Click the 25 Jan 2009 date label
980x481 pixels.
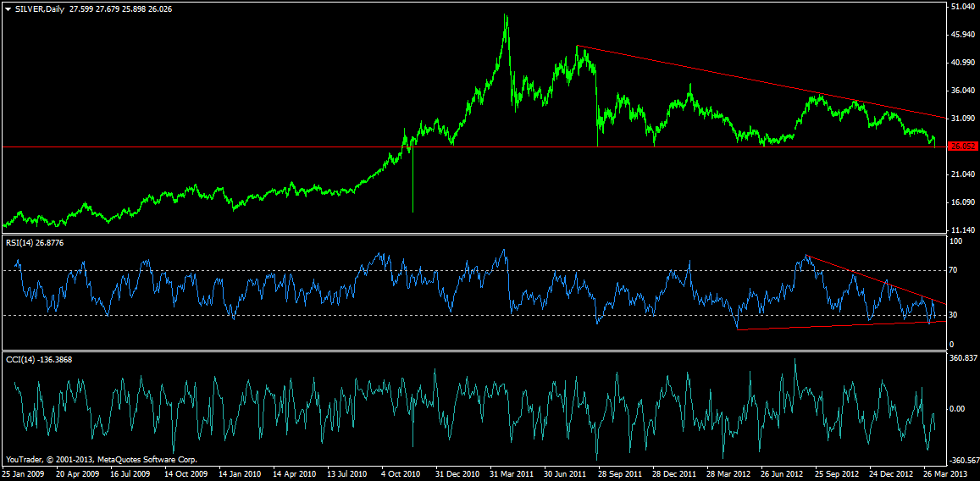(25, 473)
